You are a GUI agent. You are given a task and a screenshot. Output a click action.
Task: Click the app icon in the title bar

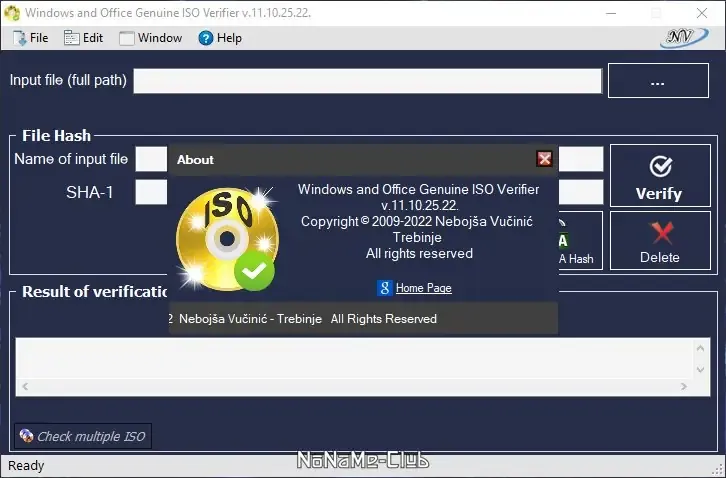click(12, 13)
